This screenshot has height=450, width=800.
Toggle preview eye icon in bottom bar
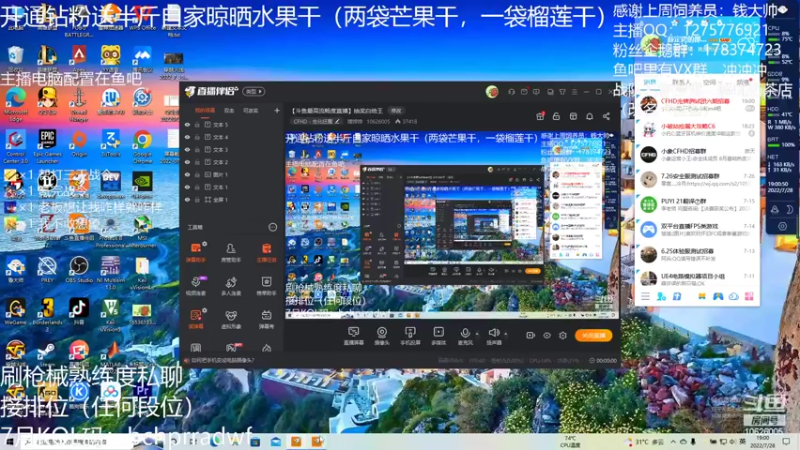(547, 335)
